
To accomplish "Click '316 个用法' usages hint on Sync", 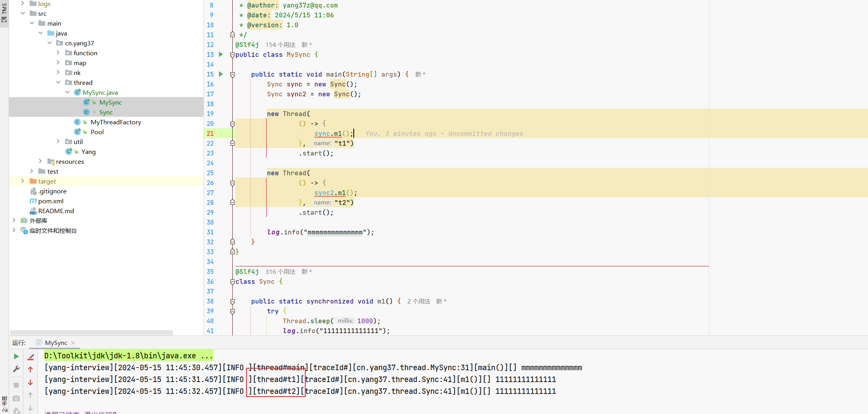I will pos(280,272).
